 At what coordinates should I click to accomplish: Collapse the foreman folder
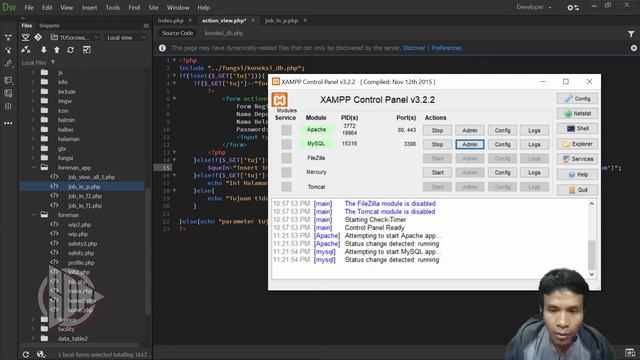34,215
